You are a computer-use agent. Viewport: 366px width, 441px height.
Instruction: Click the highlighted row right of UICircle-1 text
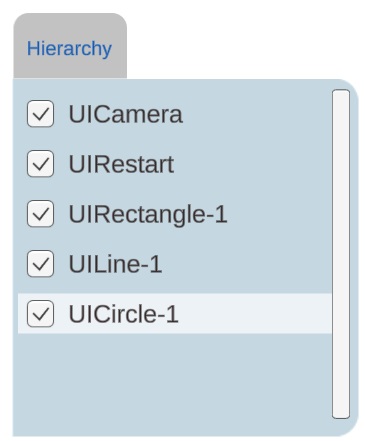click(x=255, y=314)
